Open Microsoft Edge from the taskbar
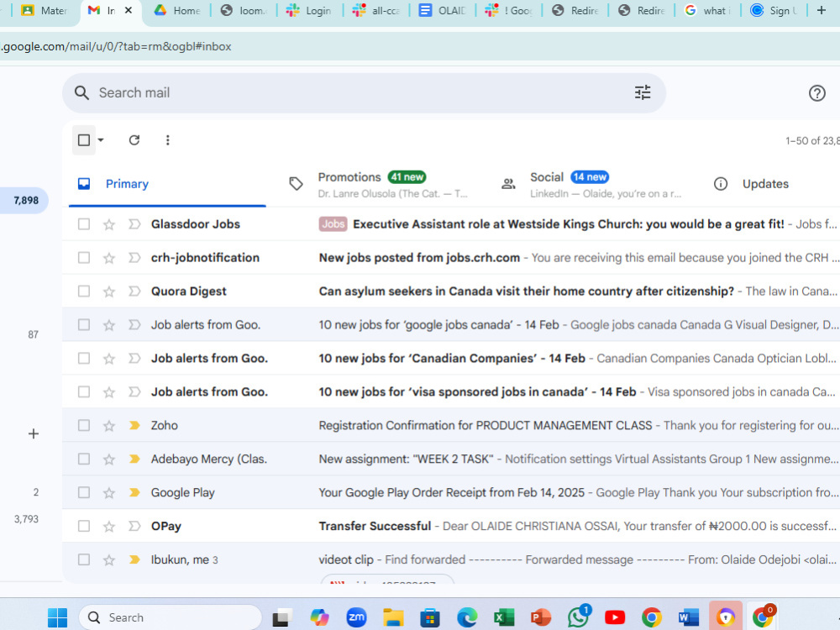 tap(466, 617)
